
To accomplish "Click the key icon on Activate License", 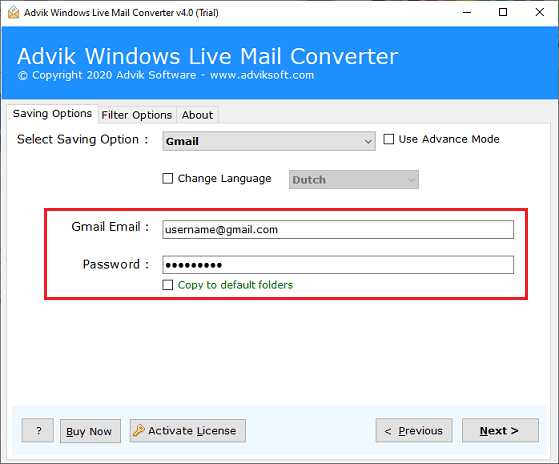I will 139,431.
